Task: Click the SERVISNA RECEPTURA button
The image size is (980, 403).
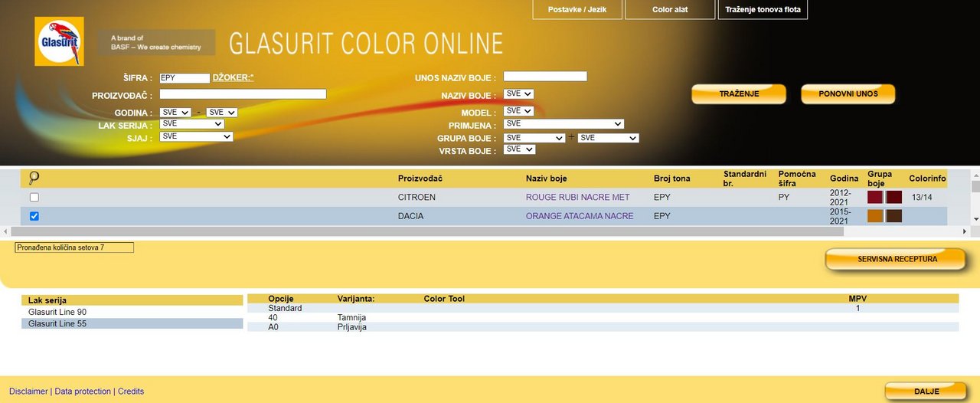Action: click(897, 259)
